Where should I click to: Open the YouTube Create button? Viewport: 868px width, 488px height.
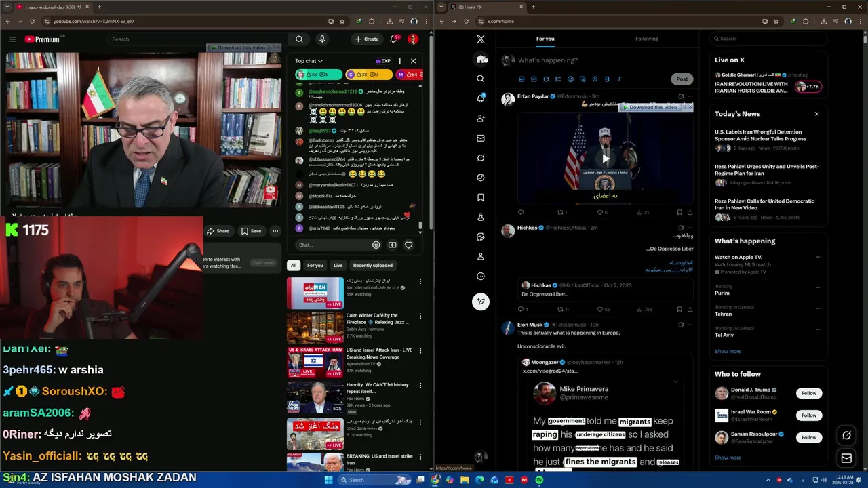367,39
